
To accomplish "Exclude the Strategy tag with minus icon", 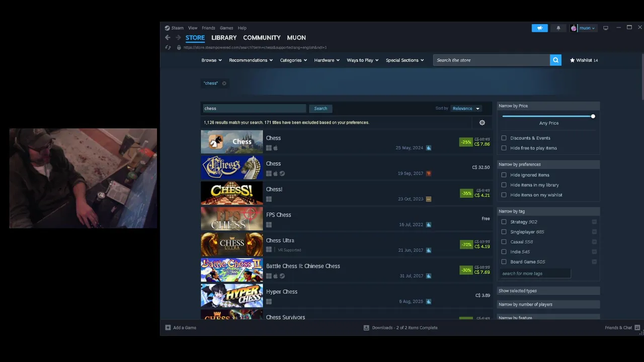I will pos(594,222).
